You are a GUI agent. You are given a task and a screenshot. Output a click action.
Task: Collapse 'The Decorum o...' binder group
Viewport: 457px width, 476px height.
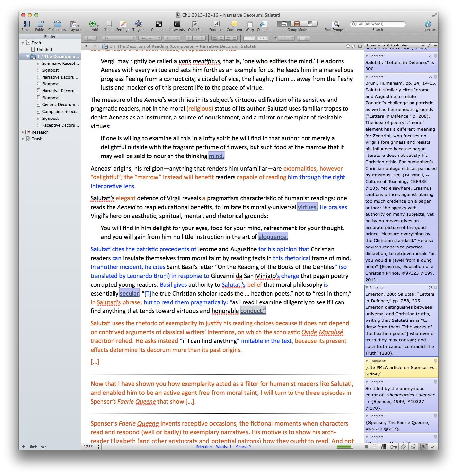[x=28, y=57]
